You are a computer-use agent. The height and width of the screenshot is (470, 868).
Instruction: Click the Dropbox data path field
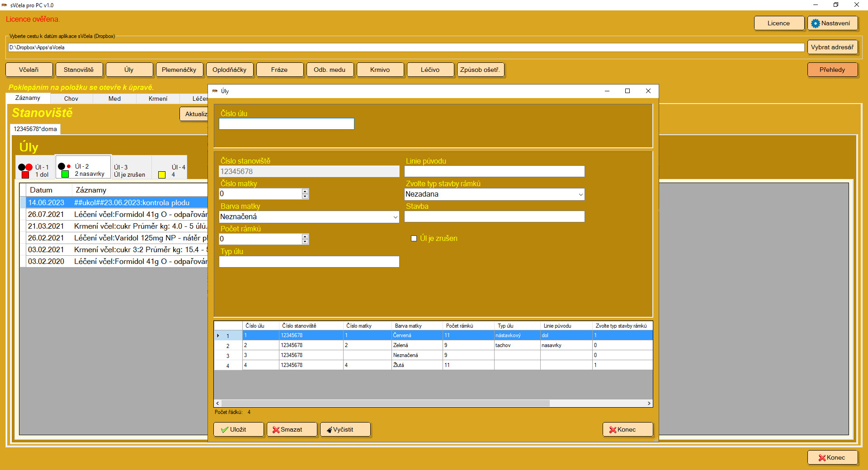pyautogui.click(x=406, y=47)
